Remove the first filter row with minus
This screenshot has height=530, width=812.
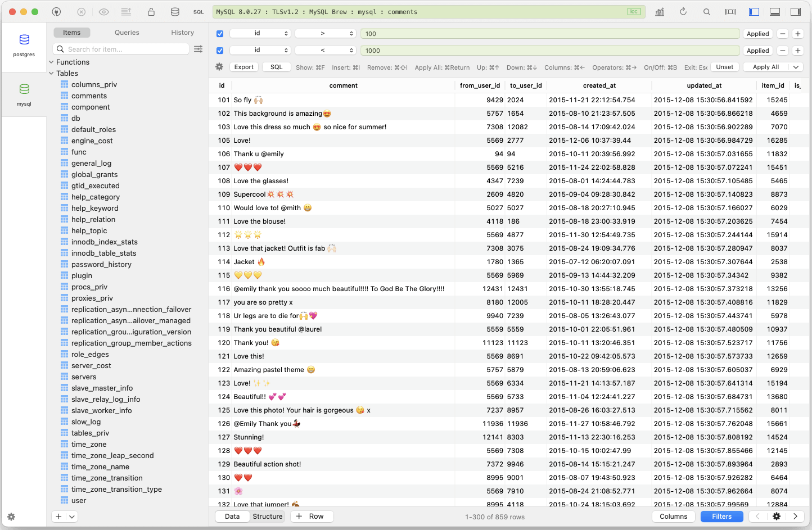pyautogui.click(x=783, y=34)
